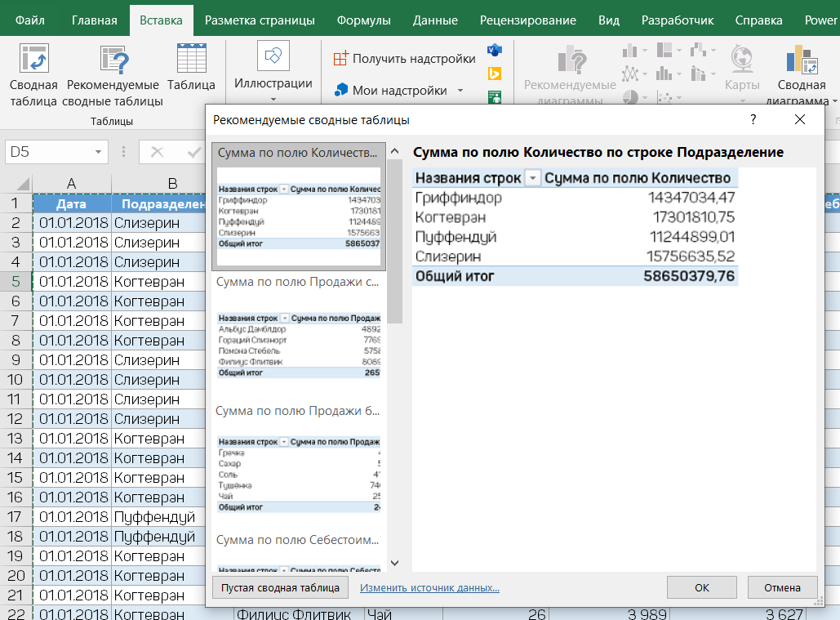The width and height of the screenshot is (840, 620).
Task: Click the Получить надстройки add-ins icon
Action: pos(341,59)
